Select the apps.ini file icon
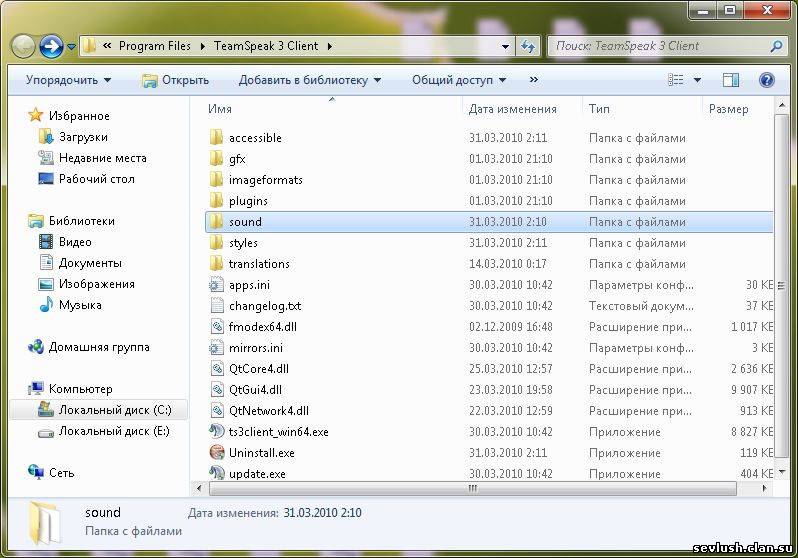 point(217,285)
